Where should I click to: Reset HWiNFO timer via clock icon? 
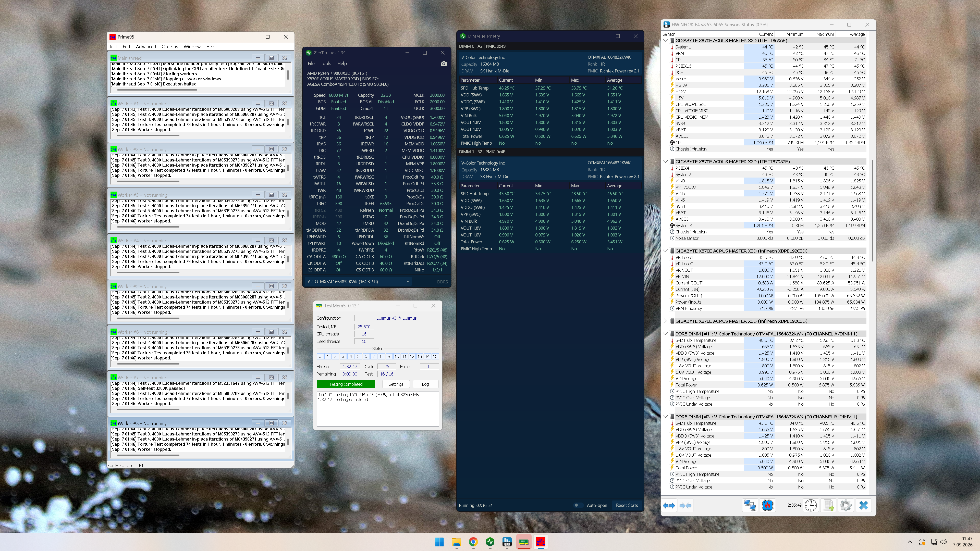(811, 505)
